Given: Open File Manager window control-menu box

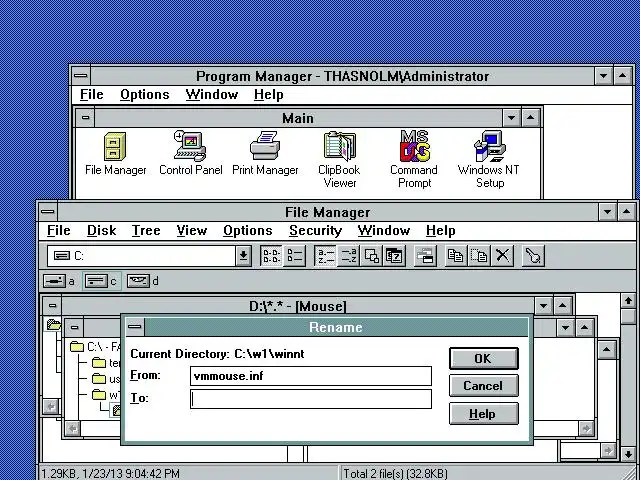Looking at the screenshot, I should pyautogui.click(x=48, y=212).
